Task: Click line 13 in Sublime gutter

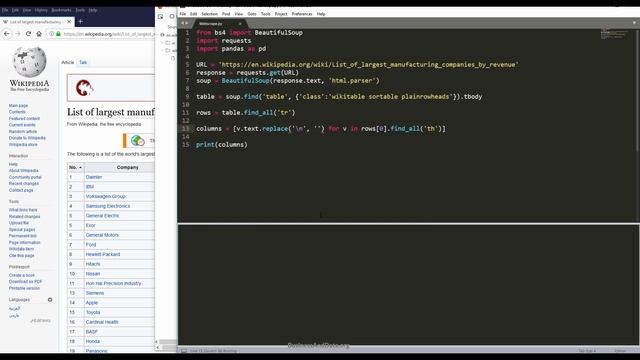Action: click(x=186, y=129)
